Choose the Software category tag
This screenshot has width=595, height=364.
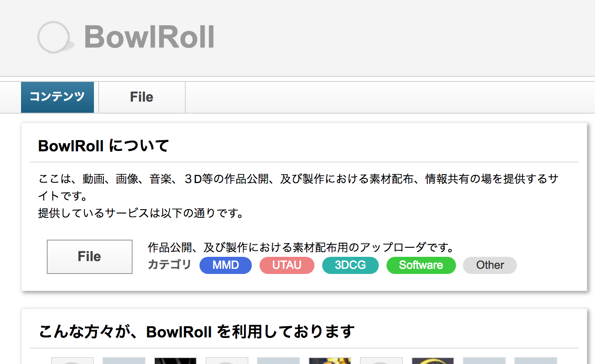(x=421, y=265)
